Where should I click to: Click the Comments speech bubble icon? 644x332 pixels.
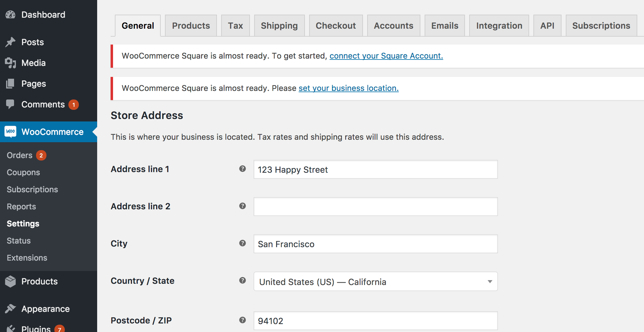click(10, 104)
